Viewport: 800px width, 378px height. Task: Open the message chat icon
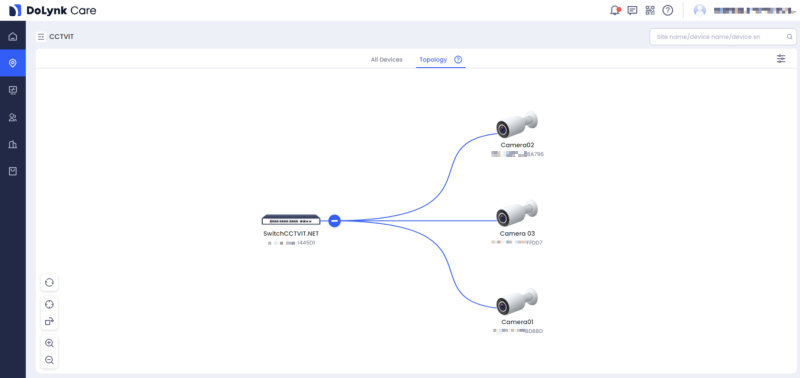click(x=632, y=10)
